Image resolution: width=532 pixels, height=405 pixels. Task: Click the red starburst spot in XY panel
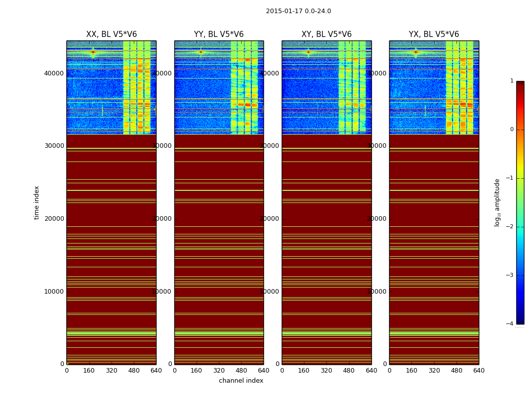point(308,52)
